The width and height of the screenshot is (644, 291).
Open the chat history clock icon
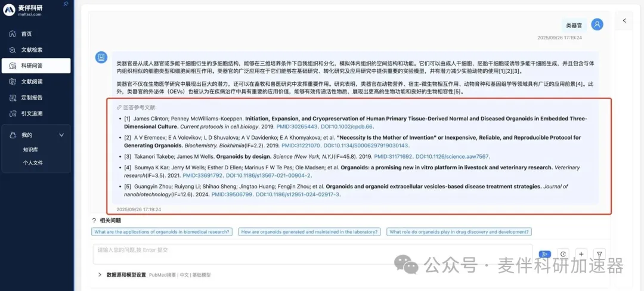tap(563, 254)
